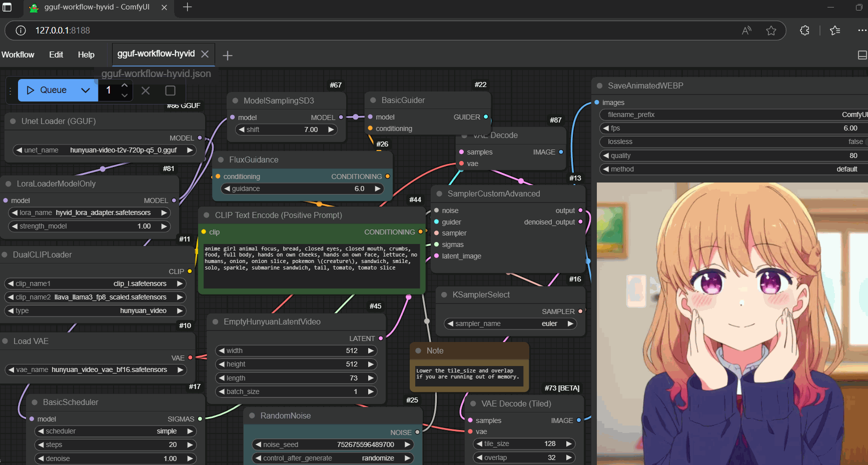Screen dimensions: 868x465
Task: Click the positive prompt text box
Action: pyautogui.click(x=312, y=266)
